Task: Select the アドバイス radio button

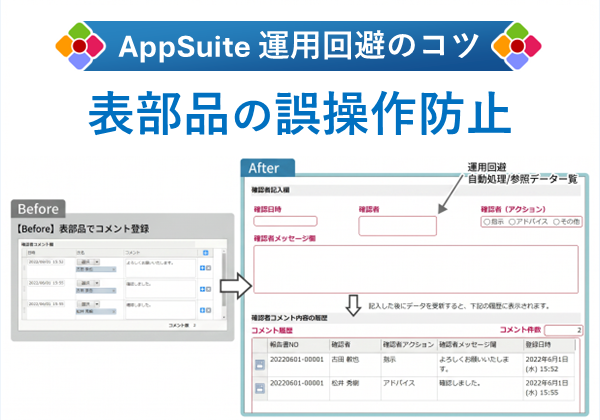Action: pyautogui.click(x=512, y=222)
